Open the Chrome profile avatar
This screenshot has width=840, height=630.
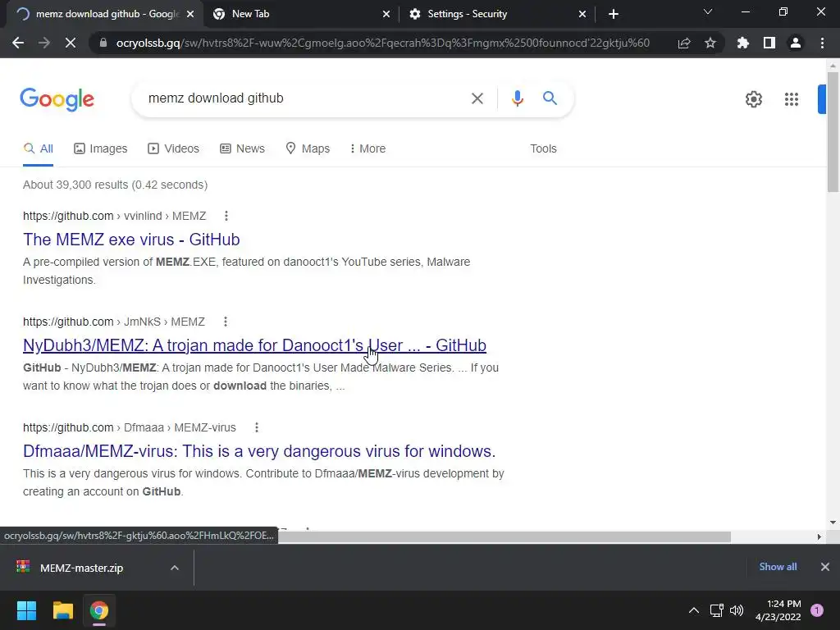796,43
